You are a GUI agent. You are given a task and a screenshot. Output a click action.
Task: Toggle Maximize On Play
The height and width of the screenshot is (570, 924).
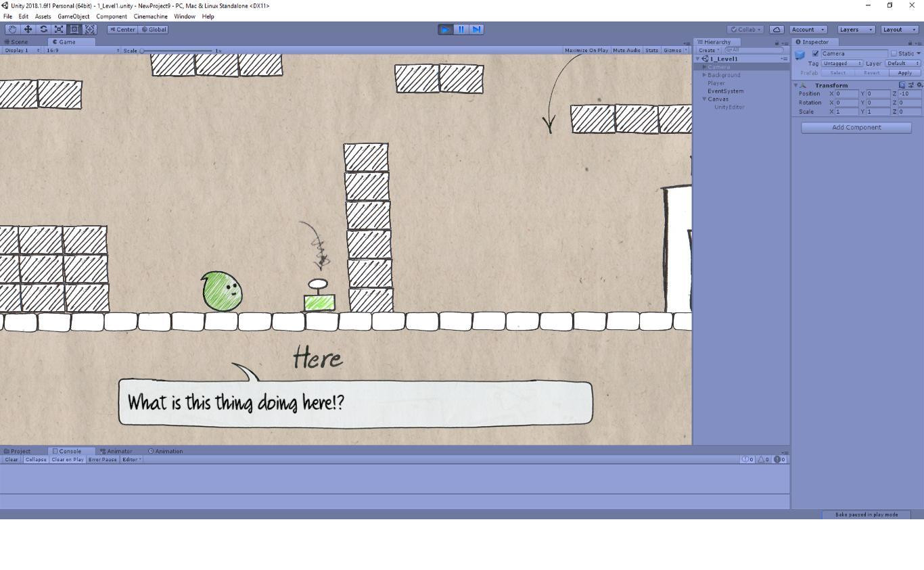(x=586, y=50)
